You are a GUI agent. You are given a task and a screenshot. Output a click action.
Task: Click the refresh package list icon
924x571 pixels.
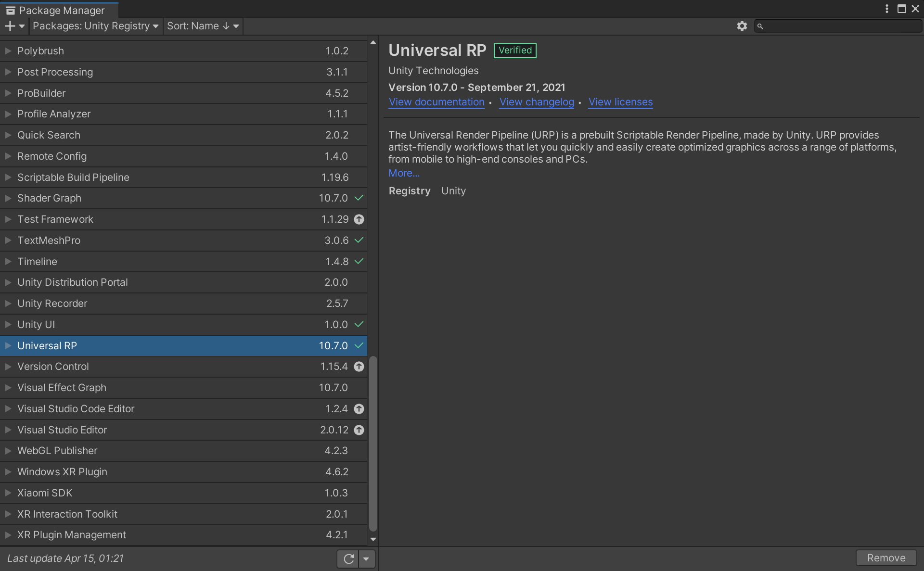click(x=348, y=558)
